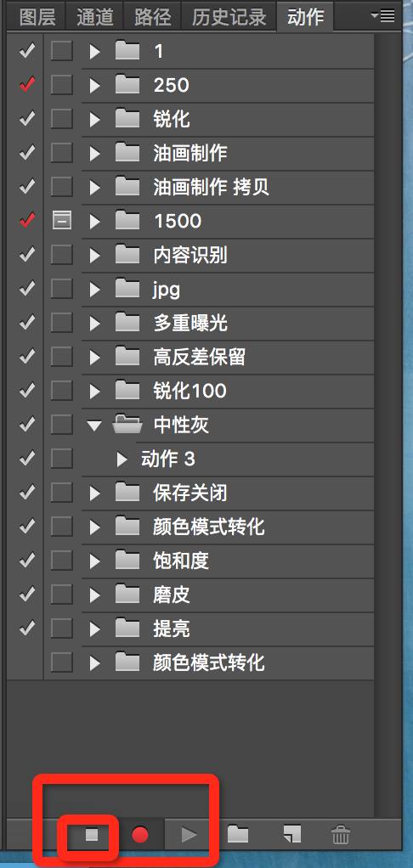This screenshot has height=868, width=413.
Task: Start recording with the red record button
Action: tap(140, 834)
